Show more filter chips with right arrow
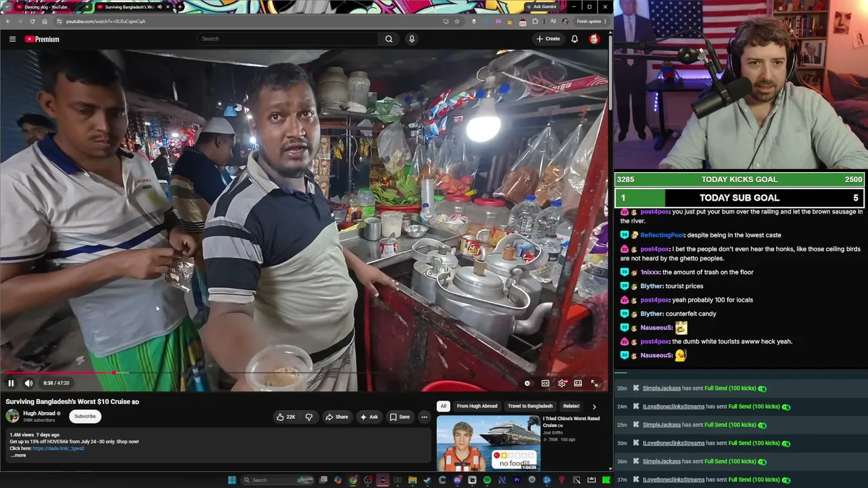The width and height of the screenshot is (868, 488). 594,407
